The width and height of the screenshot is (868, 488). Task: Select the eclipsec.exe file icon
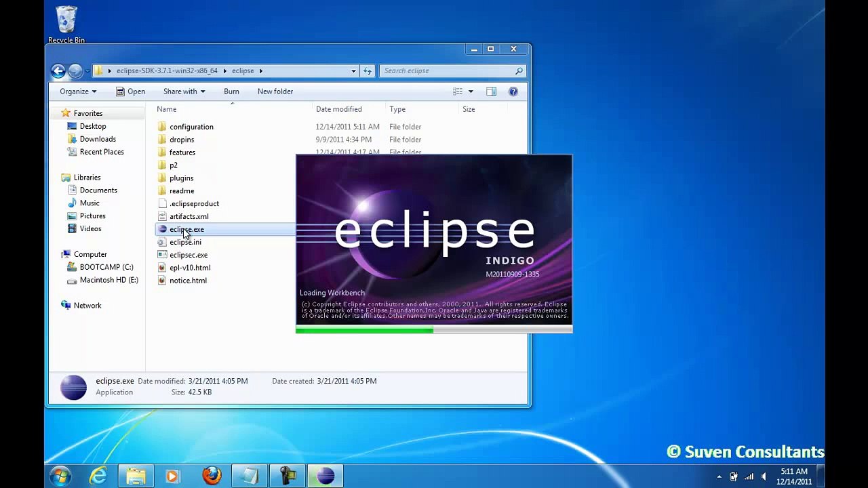(162, 255)
